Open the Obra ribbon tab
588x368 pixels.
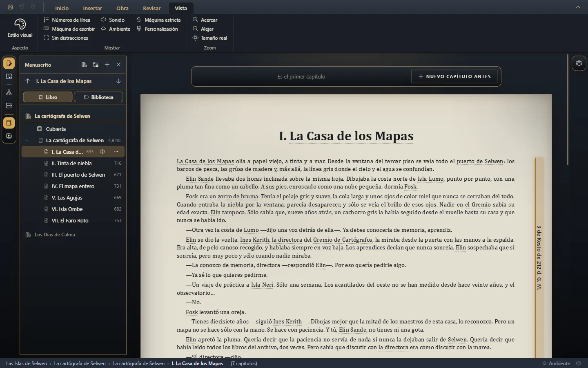point(122,8)
